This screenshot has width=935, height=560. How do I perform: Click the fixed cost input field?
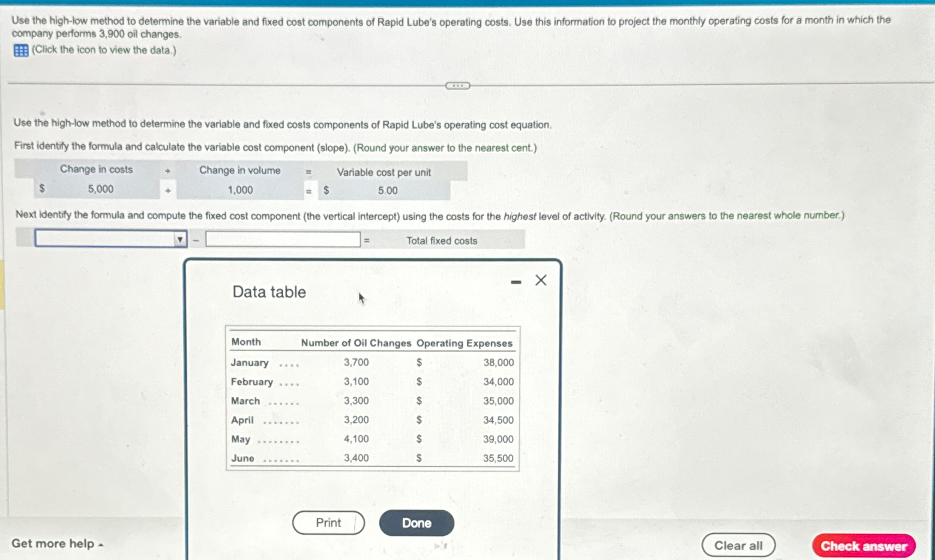pos(282,239)
